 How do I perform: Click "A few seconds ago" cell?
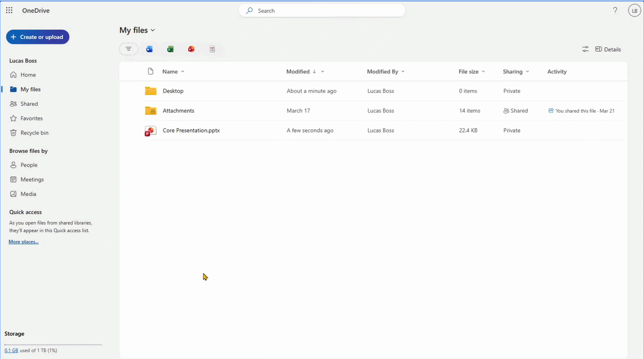pos(310,130)
